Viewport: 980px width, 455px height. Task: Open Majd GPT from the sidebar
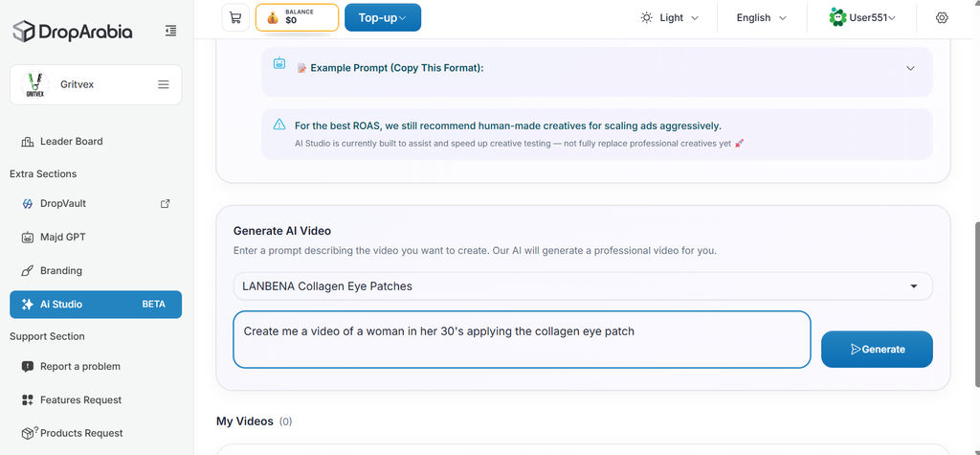click(x=96, y=238)
